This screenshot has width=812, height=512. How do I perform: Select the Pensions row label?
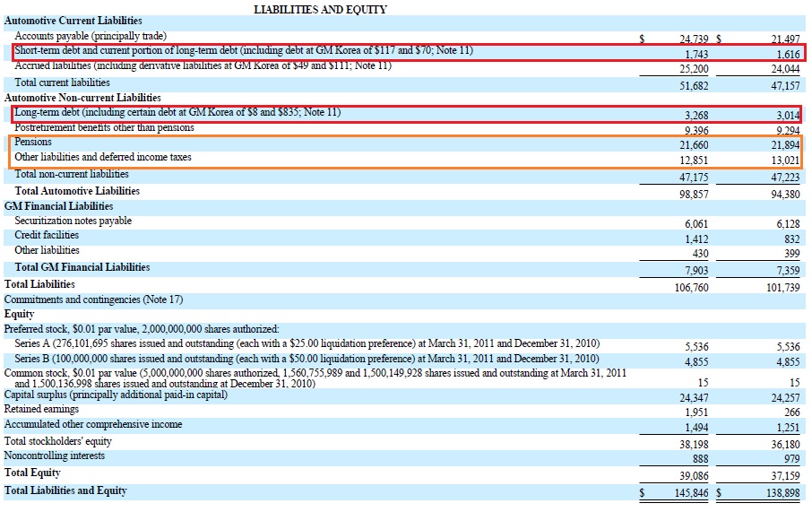33,142
